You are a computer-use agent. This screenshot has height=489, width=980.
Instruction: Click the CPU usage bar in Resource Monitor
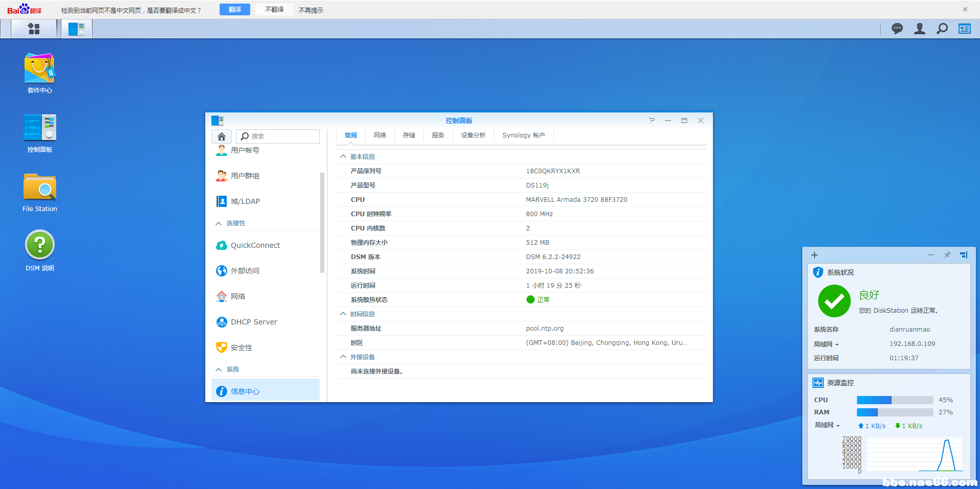pyautogui.click(x=895, y=400)
